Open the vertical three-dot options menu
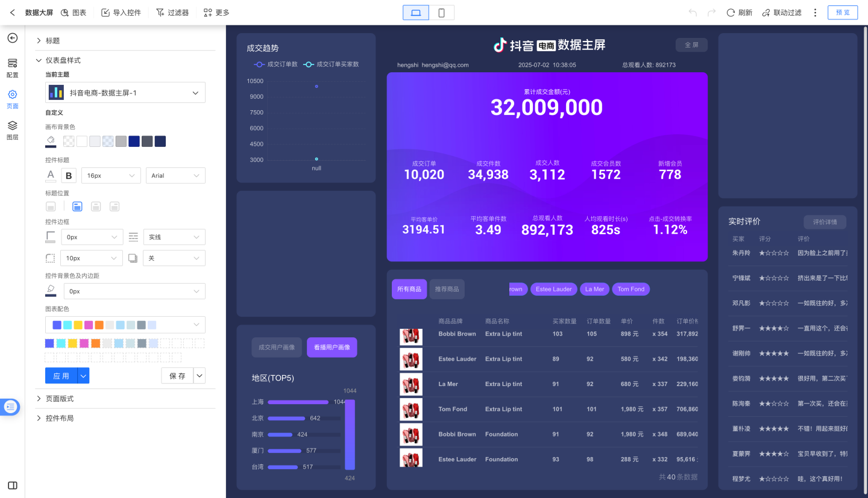Screen dimensions: 868x498 click(x=816, y=13)
